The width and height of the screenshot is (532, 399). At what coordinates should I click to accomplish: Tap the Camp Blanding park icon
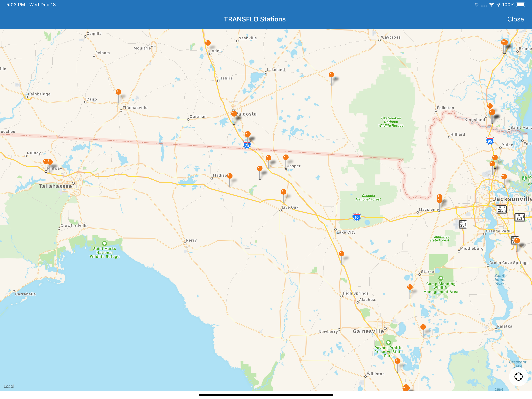click(x=441, y=278)
